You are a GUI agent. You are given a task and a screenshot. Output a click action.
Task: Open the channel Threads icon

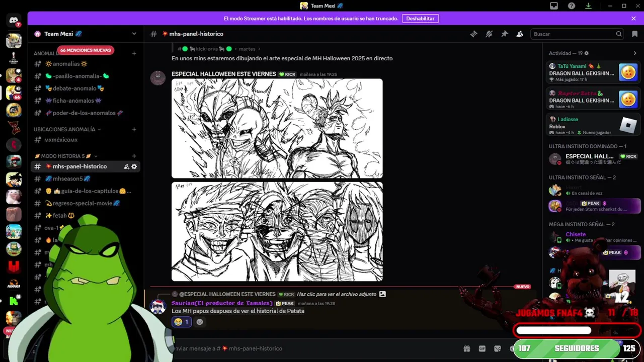coord(473,34)
